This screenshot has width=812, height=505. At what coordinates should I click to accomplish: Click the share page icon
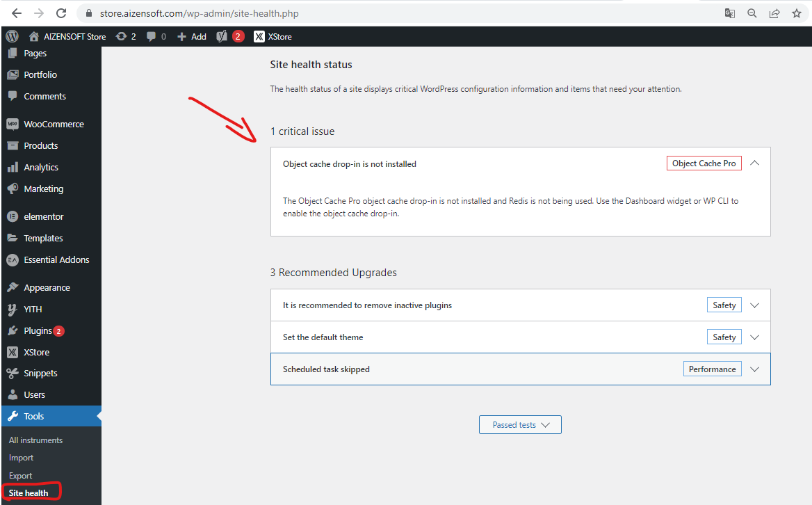tap(774, 13)
